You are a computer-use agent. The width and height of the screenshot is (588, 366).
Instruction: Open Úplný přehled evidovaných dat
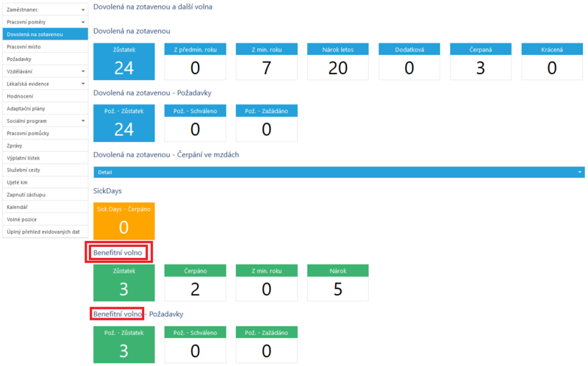[x=45, y=232]
